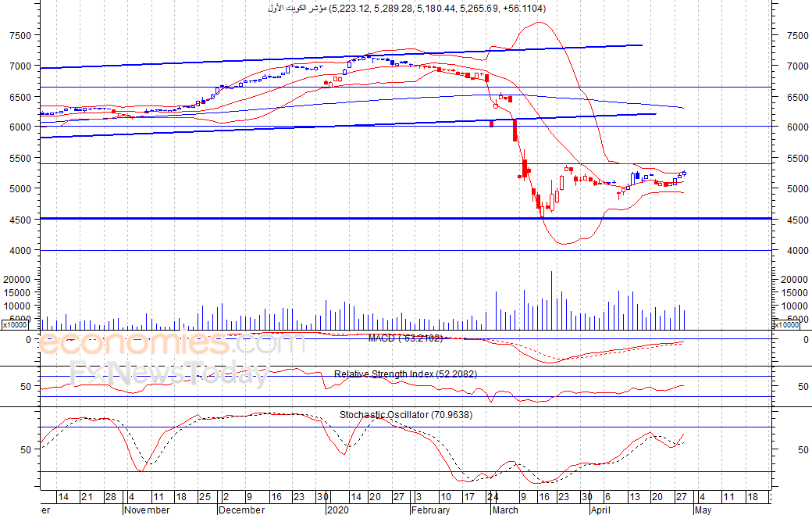Select the Relative Strength Index label
The width and height of the screenshot is (812, 515).
(x=405, y=374)
